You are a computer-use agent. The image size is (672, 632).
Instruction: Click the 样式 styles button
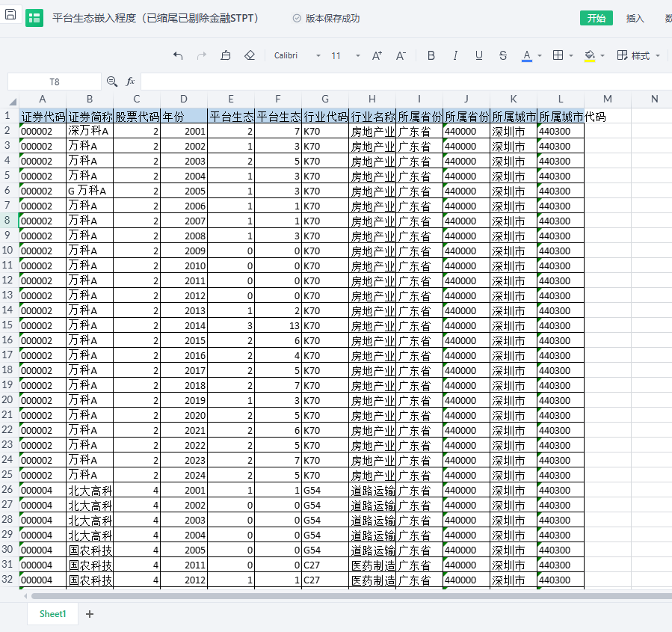(633, 55)
